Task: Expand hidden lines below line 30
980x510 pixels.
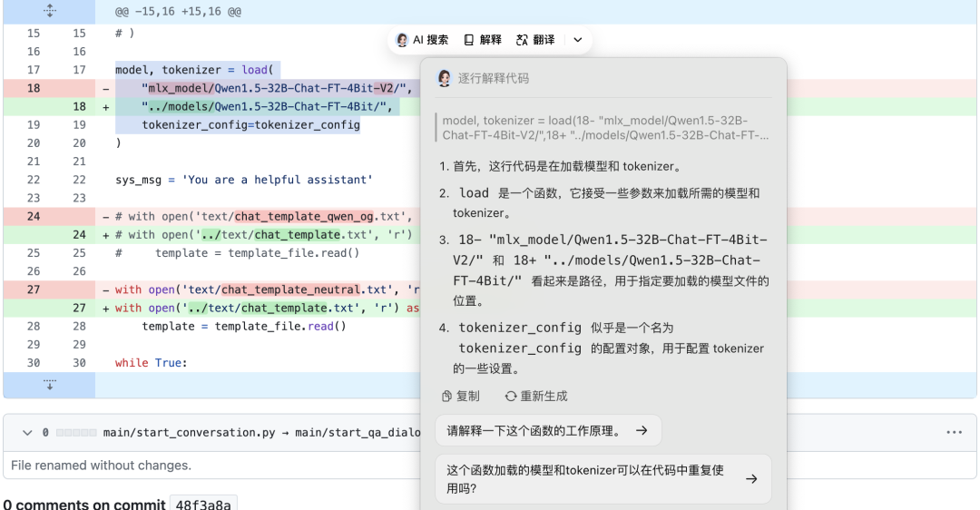Action: 49,385
